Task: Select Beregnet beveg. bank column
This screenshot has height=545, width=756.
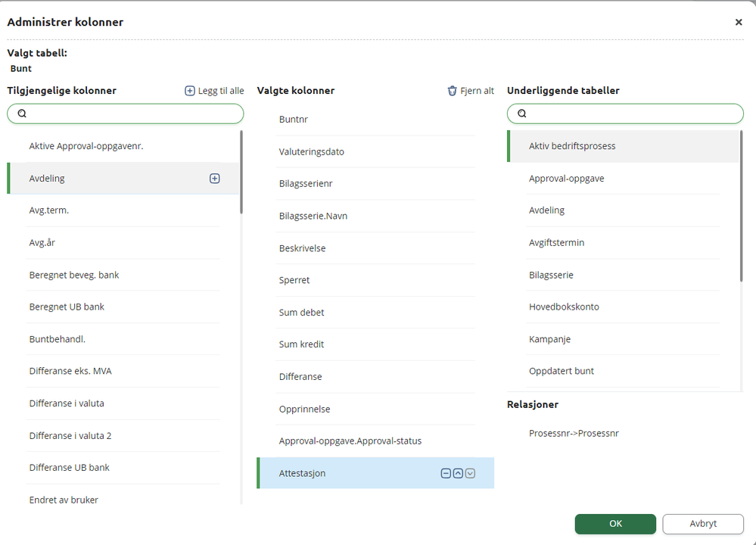Action: [123, 275]
